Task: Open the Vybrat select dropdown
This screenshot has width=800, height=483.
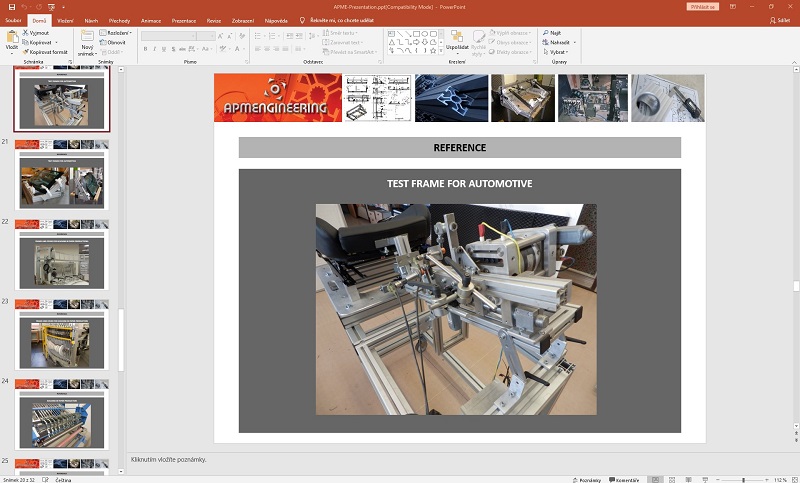Action: click(557, 51)
